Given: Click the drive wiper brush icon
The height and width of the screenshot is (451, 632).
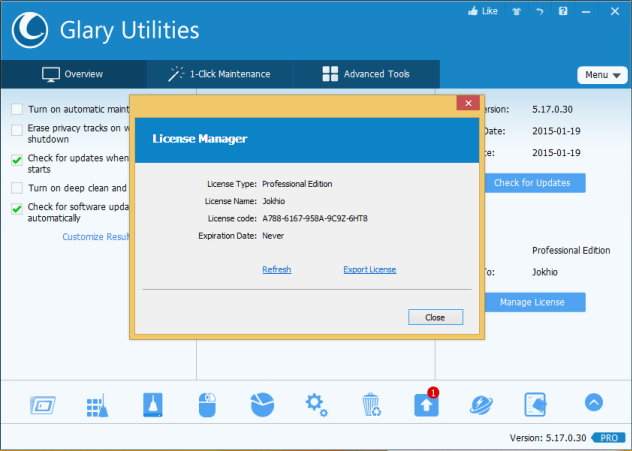Looking at the screenshot, I should pos(153,405).
